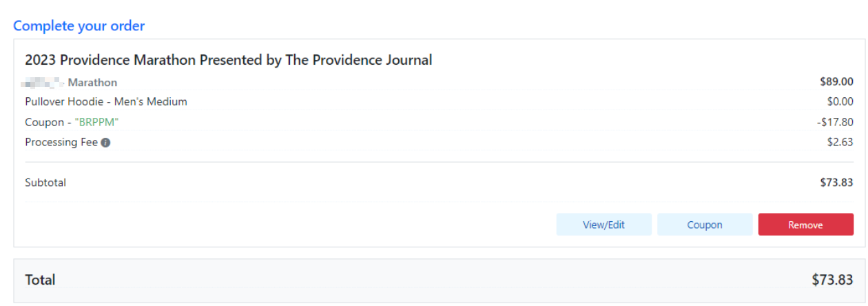This screenshot has width=868, height=306.
Task: Click the $89.00 marathon price
Action: point(836,82)
